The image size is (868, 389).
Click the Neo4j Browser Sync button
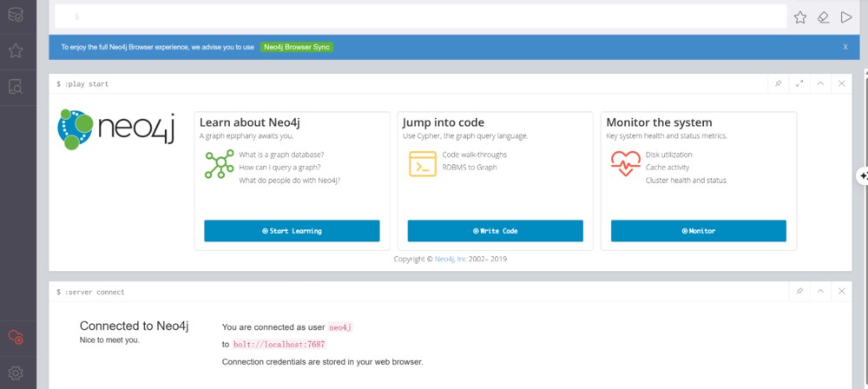(x=297, y=47)
